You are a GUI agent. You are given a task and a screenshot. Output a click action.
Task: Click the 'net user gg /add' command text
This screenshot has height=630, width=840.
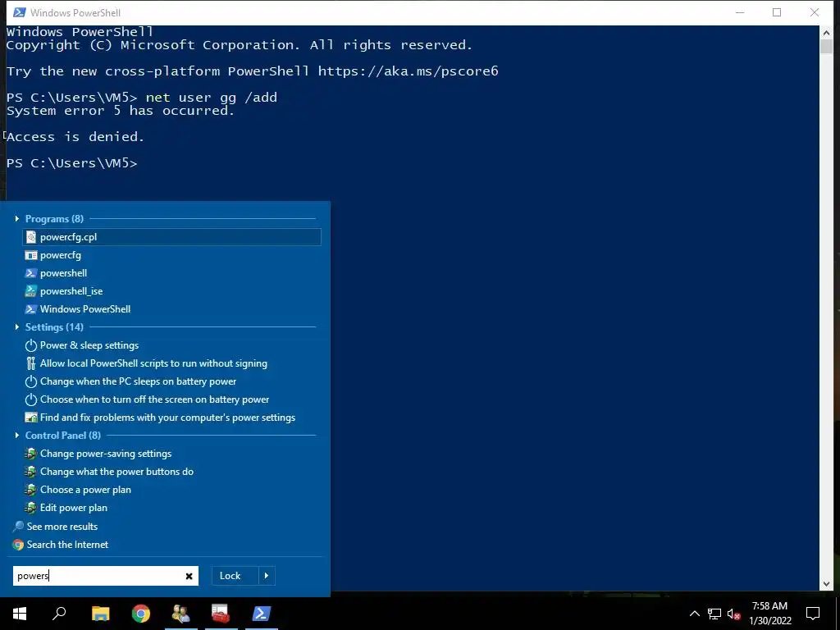tap(212, 98)
